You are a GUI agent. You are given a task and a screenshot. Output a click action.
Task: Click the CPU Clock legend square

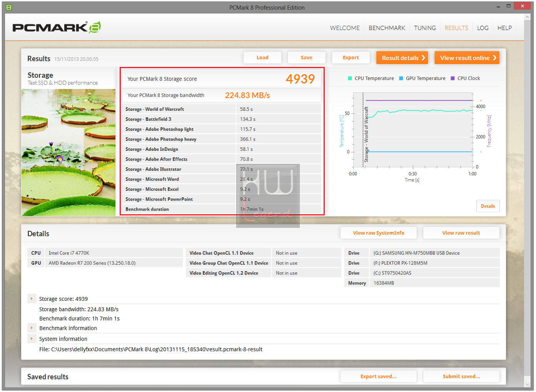453,78
